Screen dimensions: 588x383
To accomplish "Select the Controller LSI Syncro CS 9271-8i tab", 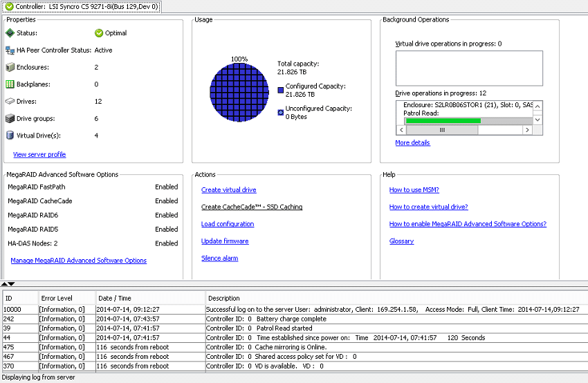I will point(82,6).
